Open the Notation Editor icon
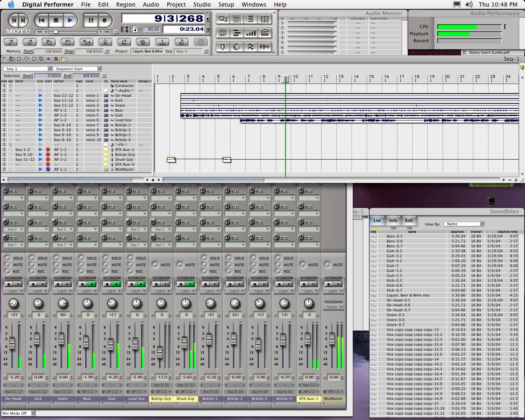Image resolution: width=525 pixels, height=420 pixels. 265,33
